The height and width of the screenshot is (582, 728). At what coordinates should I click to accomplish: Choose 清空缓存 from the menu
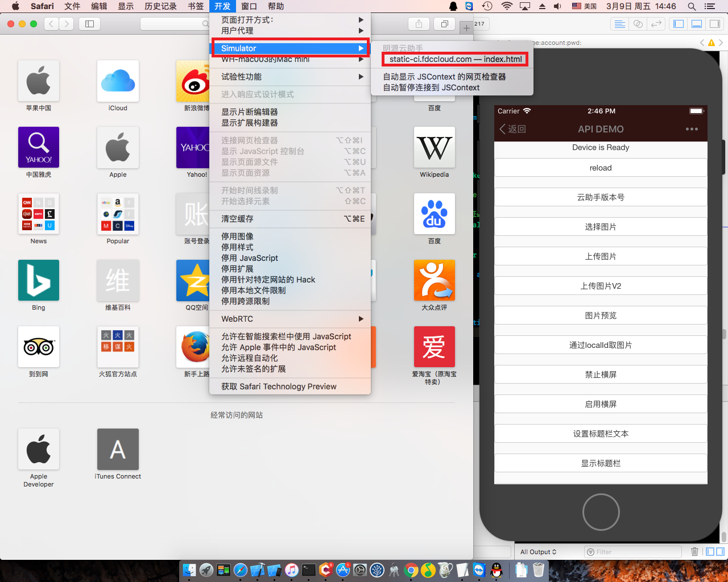click(x=290, y=219)
